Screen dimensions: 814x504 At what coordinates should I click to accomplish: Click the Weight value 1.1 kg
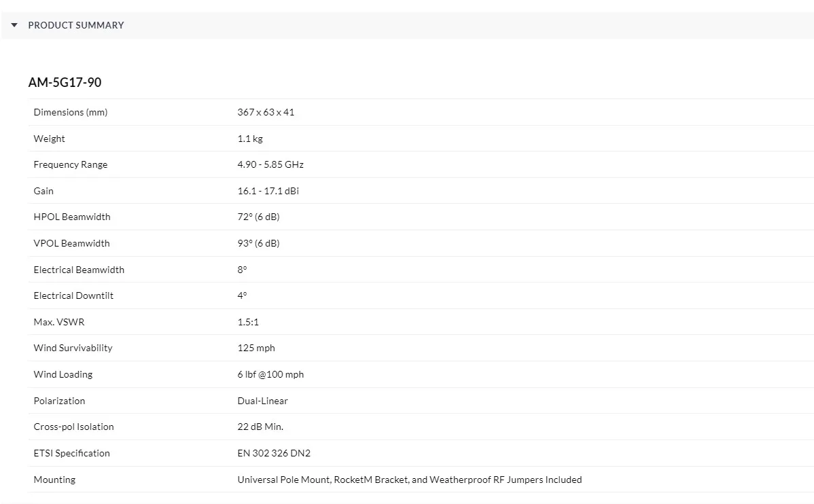pos(250,139)
